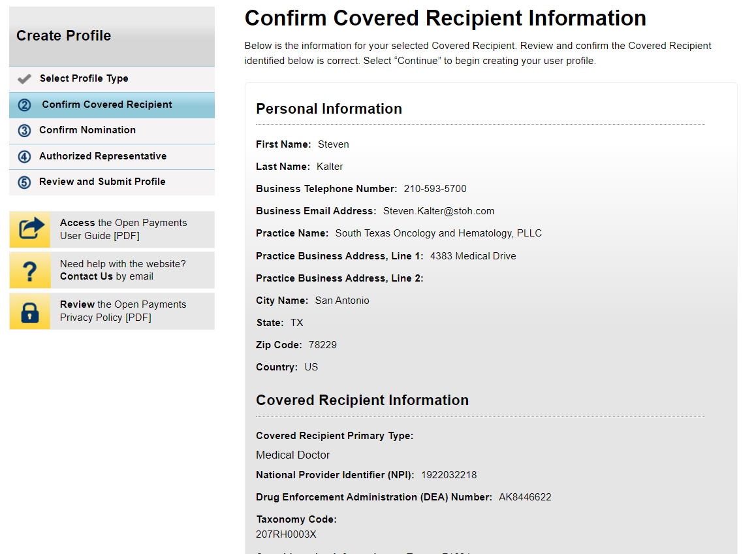This screenshot has width=756, height=554.
Task: Open the Authorized Representative step
Action: [102, 156]
